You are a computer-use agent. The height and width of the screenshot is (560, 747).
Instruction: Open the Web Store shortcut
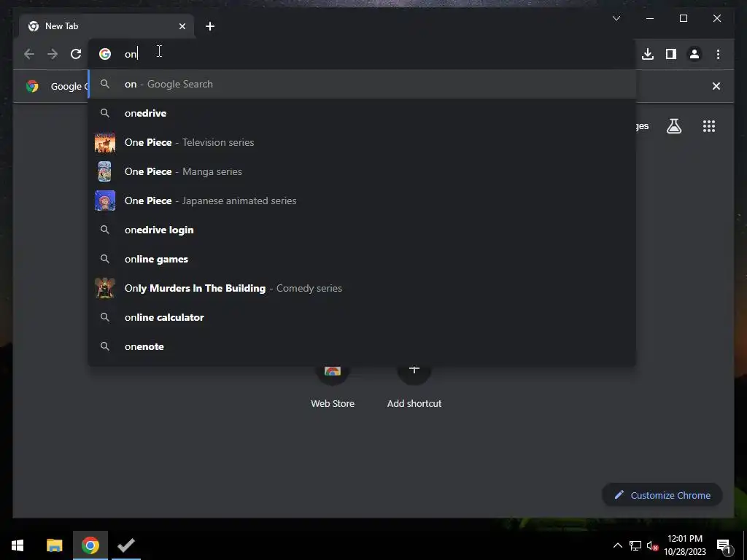(x=333, y=388)
